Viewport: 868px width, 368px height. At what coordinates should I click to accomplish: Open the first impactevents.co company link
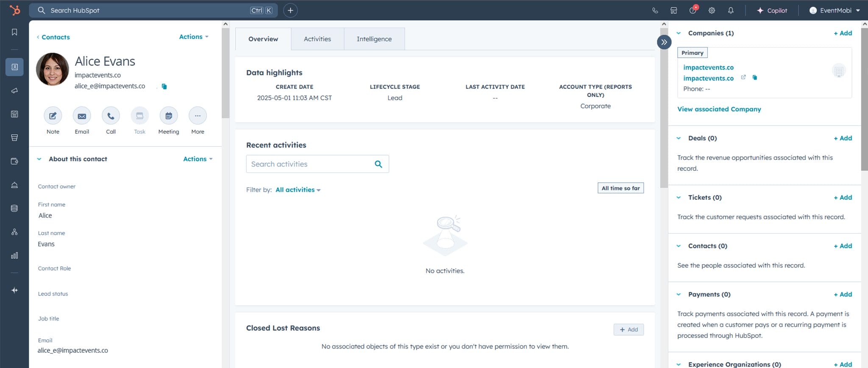708,67
